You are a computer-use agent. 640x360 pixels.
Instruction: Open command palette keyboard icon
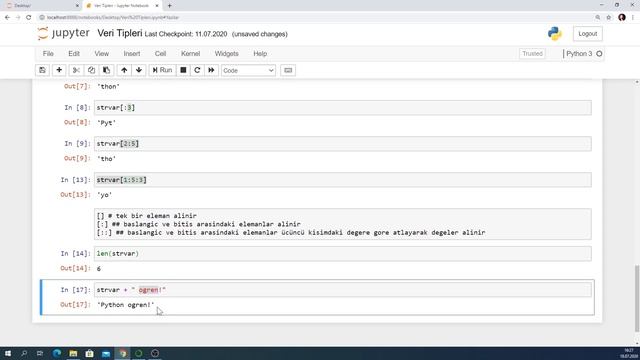coord(288,70)
